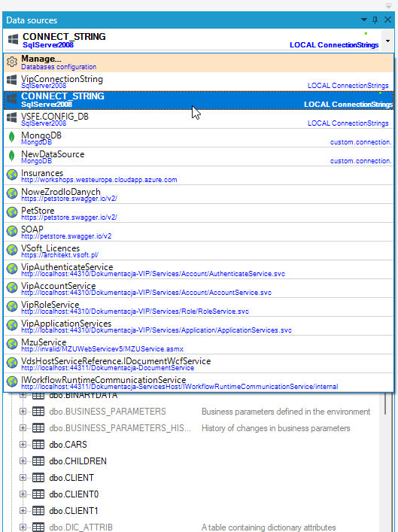Expand the dbo.CLIENT table node
398x532 pixels.
pyautogui.click(x=23, y=477)
